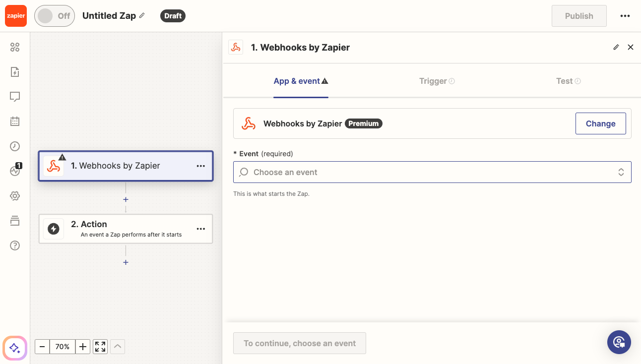The height and width of the screenshot is (364, 641).
Task: Open the Zapier home logo
Action: (x=16, y=16)
